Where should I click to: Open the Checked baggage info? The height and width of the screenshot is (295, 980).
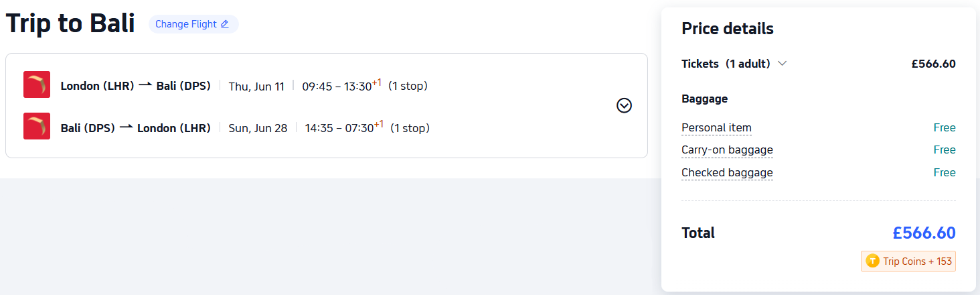727,172
